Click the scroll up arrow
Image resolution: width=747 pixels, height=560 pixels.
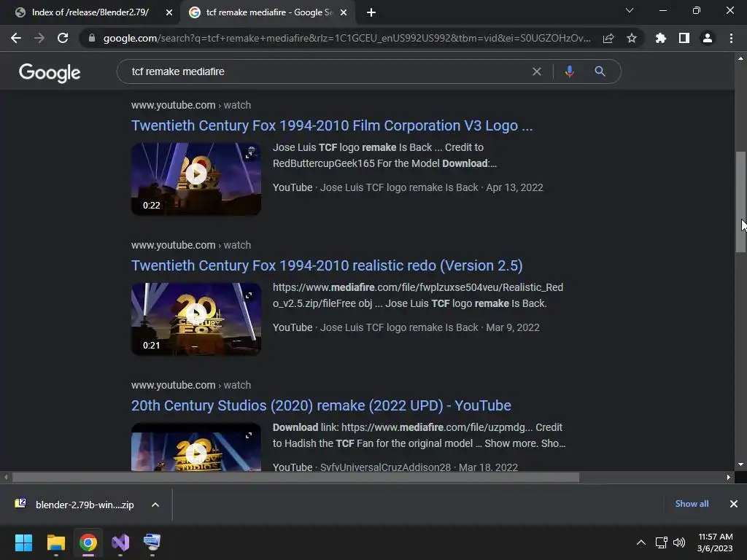click(x=740, y=58)
